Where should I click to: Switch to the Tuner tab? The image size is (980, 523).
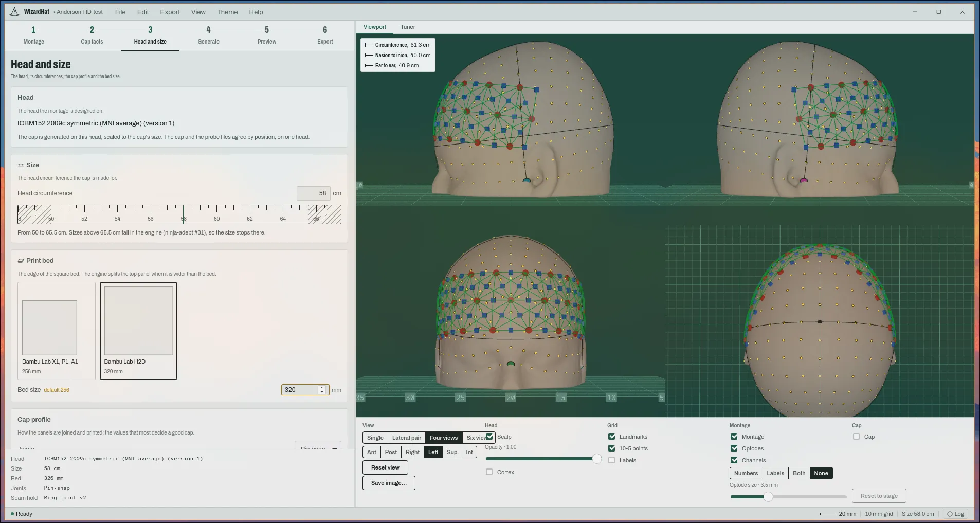(x=408, y=27)
